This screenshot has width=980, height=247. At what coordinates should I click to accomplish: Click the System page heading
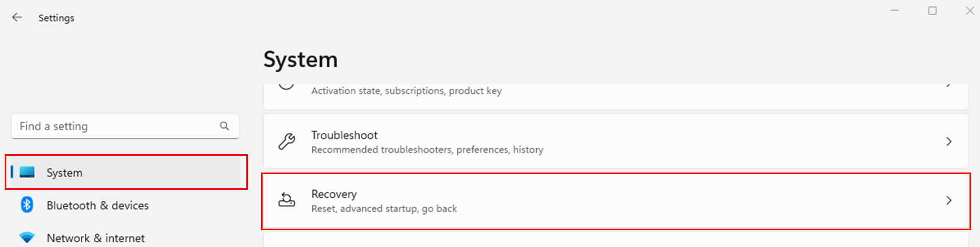[x=300, y=60]
